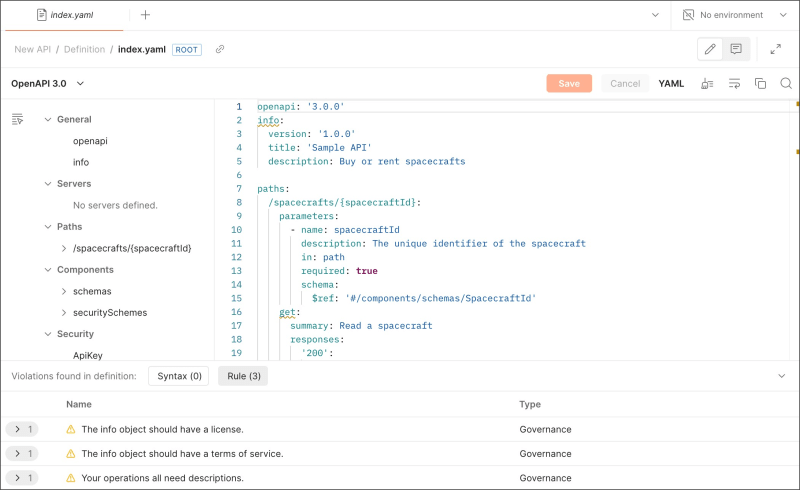This screenshot has width=800, height=490.
Task: Collapse the General section
Action: point(48,119)
